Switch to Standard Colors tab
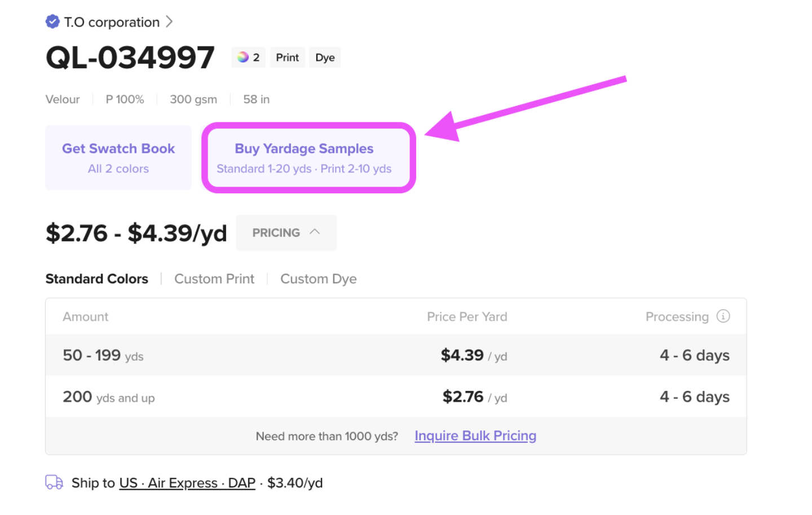Screen dimensions: 812x515 [x=97, y=279]
